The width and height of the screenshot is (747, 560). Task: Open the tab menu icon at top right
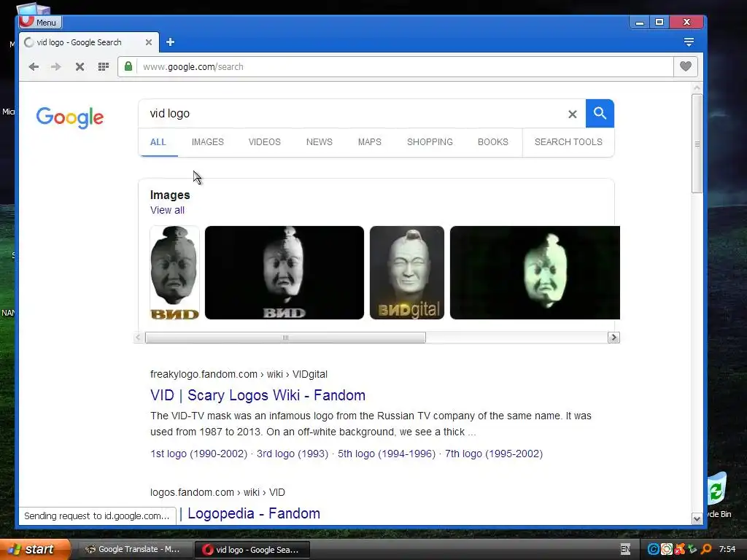tap(689, 42)
